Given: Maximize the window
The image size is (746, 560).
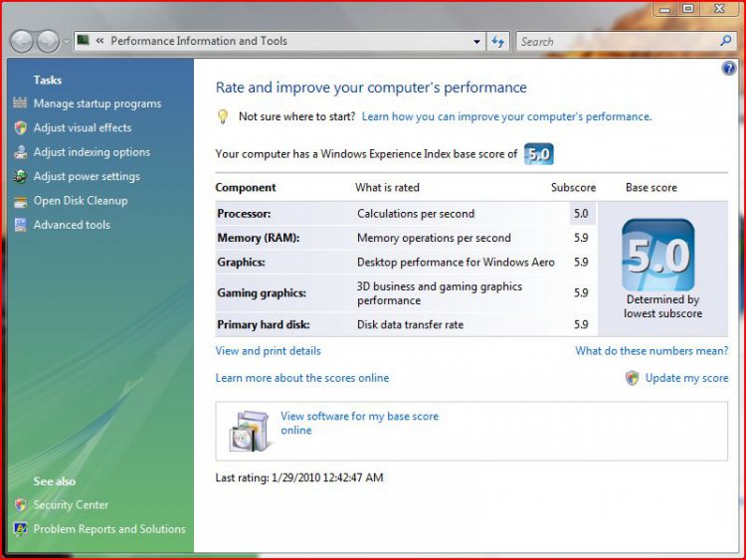Looking at the screenshot, I should [x=688, y=9].
